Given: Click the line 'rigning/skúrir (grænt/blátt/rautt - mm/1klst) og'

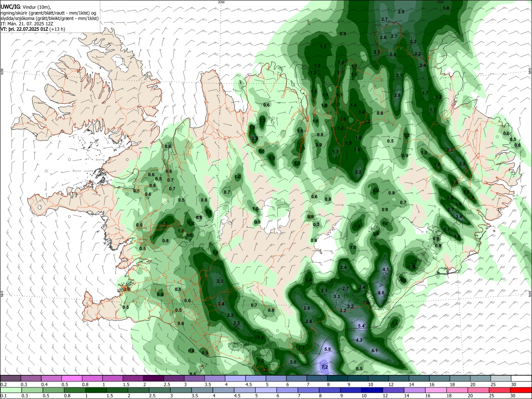Looking at the screenshot, I should [x=48, y=13].
